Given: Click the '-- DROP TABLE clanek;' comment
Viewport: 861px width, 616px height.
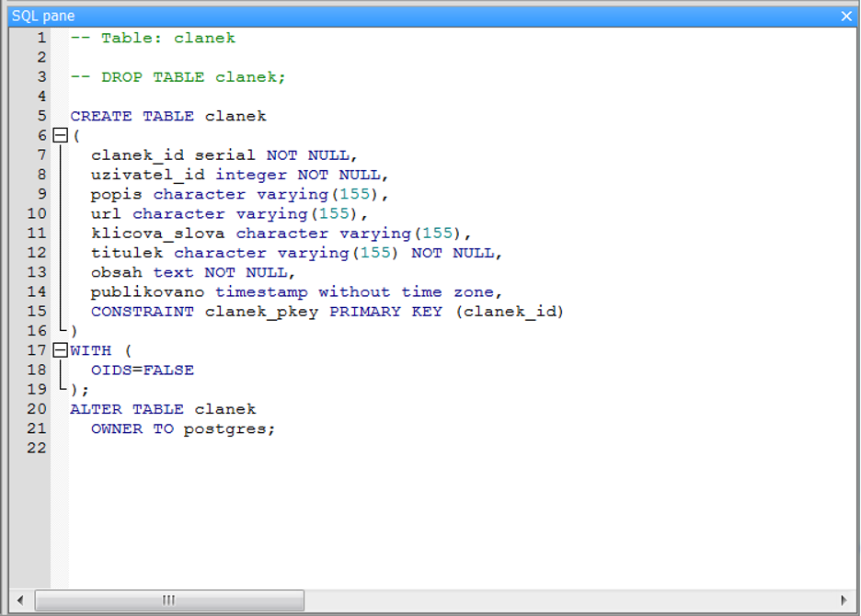Looking at the screenshot, I should click(x=178, y=77).
